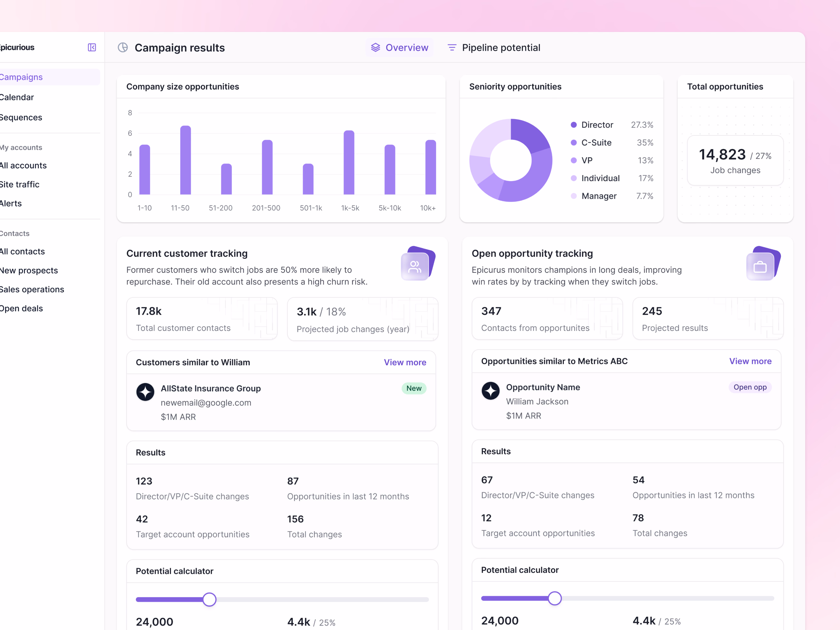Click View more for Customers similar to William
The width and height of the screenshot is (840, 630).
pos(405,362)
